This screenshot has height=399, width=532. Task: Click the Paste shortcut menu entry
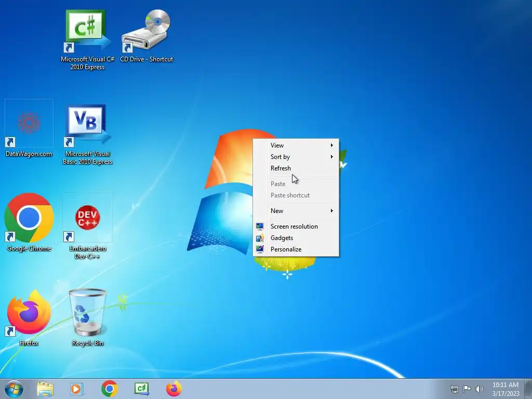296,195
